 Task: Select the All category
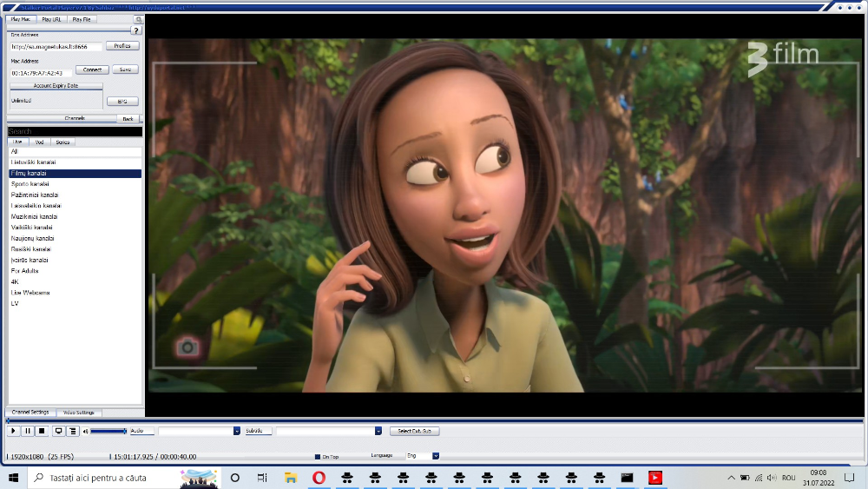click(x=75, y=151)
